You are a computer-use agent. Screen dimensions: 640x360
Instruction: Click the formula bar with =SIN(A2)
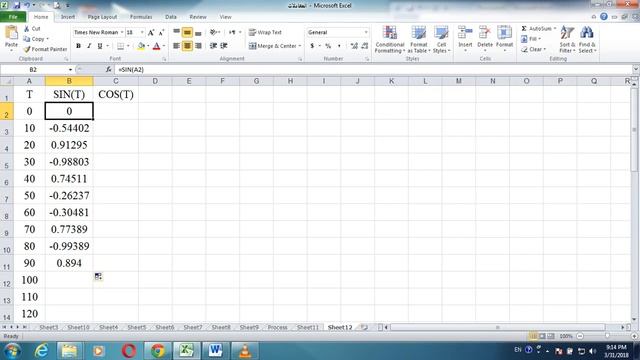(x=373, y=69)
